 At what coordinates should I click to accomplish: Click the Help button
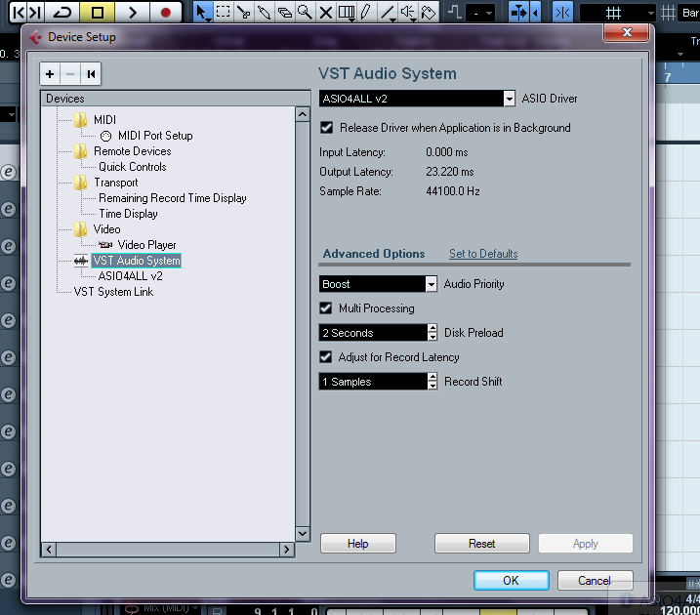point(358,543)
